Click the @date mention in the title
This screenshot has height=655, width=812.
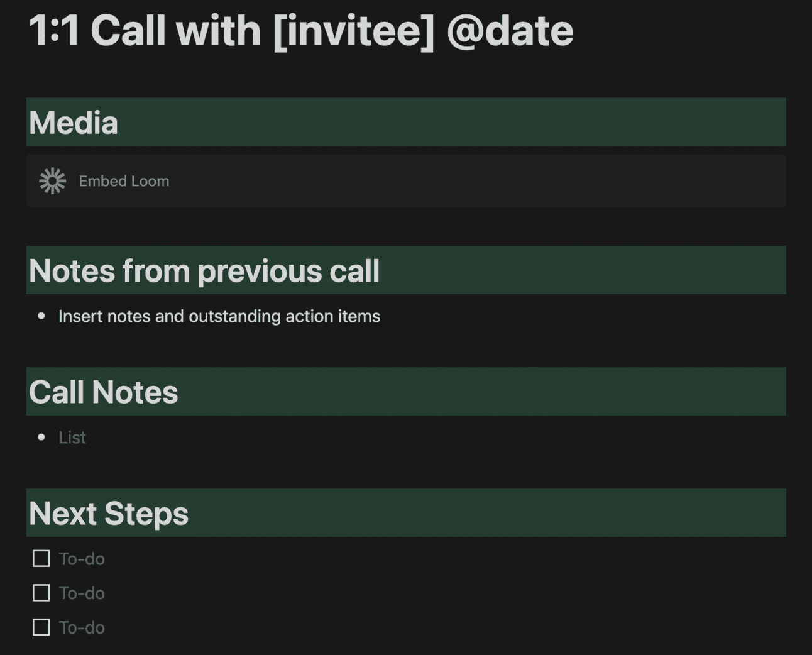[510, 31]
